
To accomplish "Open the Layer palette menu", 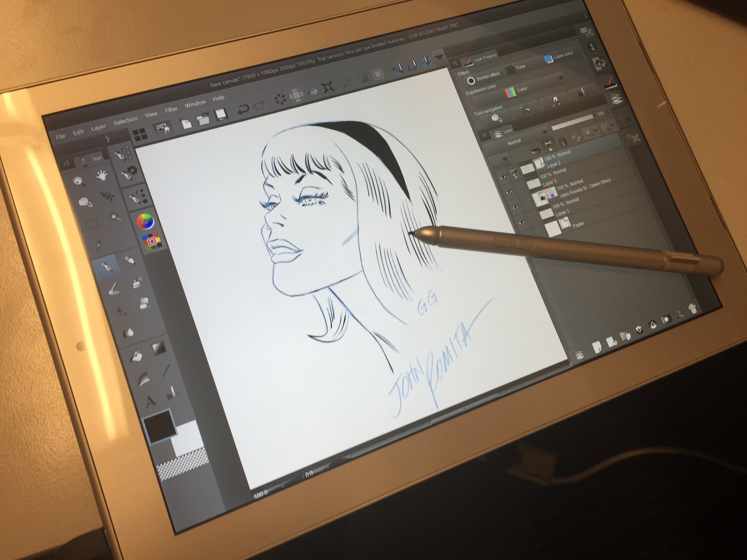I will (484, 135).
